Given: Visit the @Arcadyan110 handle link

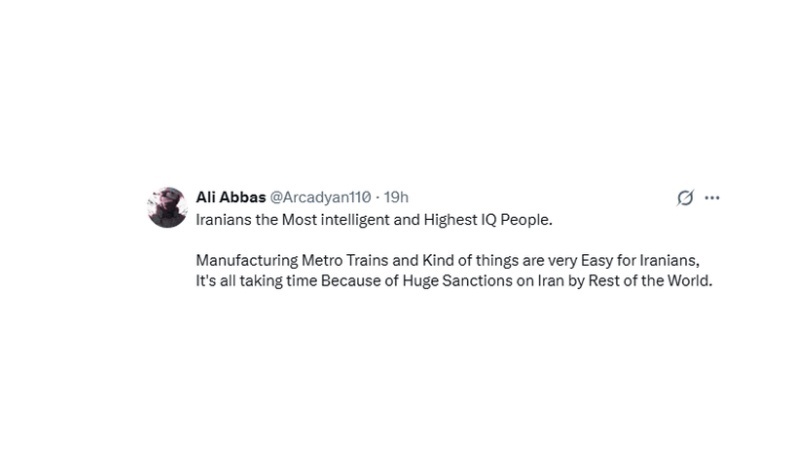Looking at the screenshot, I should (320, 197).
